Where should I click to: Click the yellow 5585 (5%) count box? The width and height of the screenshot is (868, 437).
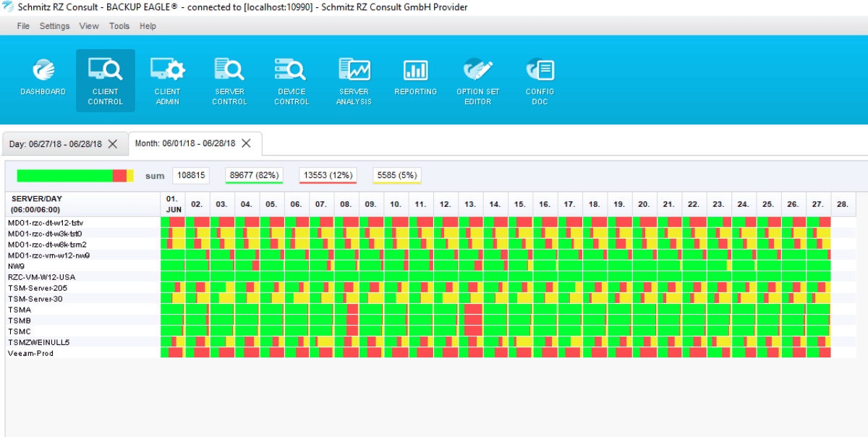[397, 175]
